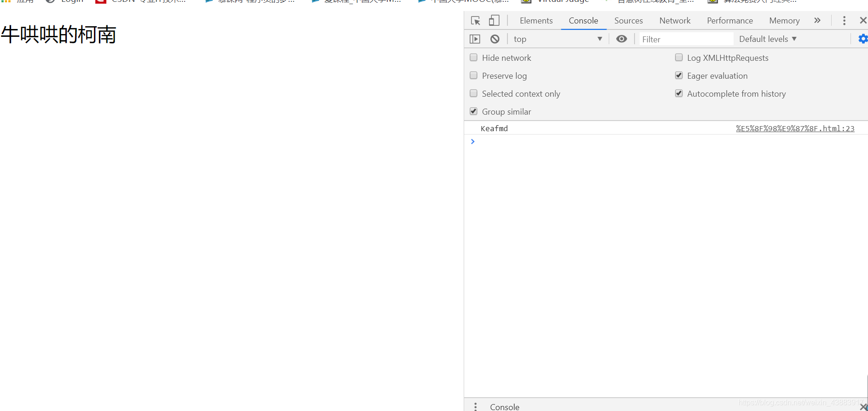This screenshot has width=868, height=411.
Task: Switch to the Memory tab
Action: pyautogui.click(x=784, y=21)
